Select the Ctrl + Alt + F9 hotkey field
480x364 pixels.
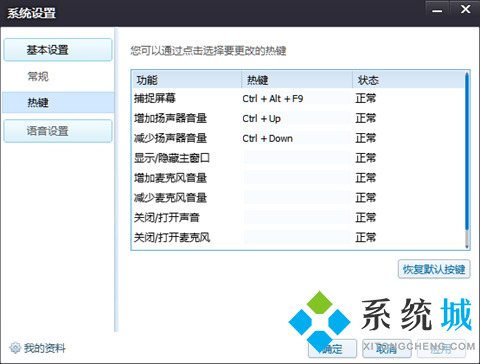[x=297, y=99]
